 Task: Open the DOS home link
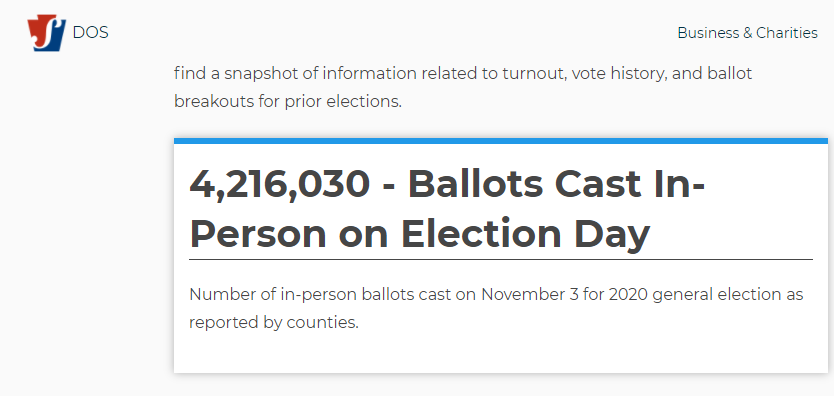pyautogui.click(x=90, y=33)
